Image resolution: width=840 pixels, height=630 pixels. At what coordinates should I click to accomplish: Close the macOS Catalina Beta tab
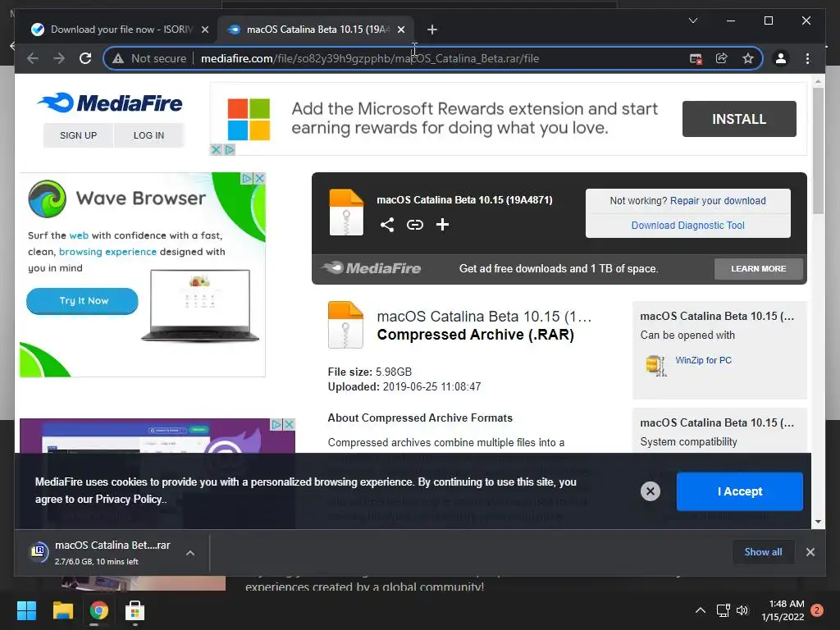400,30
